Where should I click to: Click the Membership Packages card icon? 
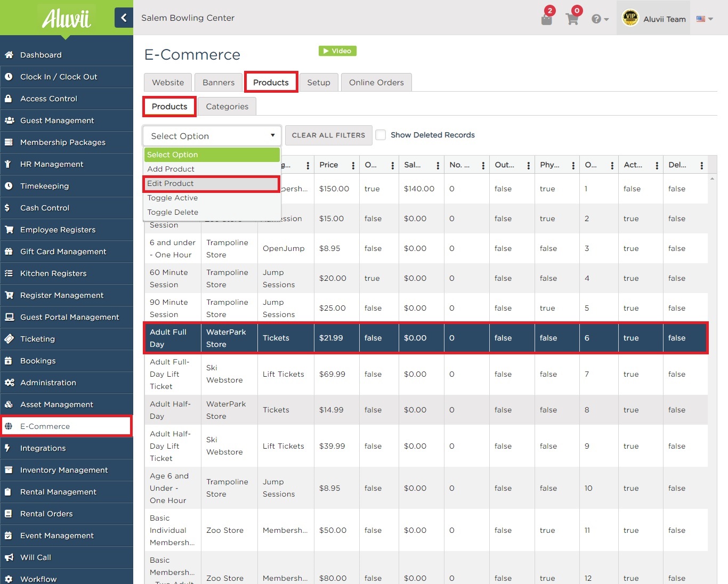(x=9, y=142)
